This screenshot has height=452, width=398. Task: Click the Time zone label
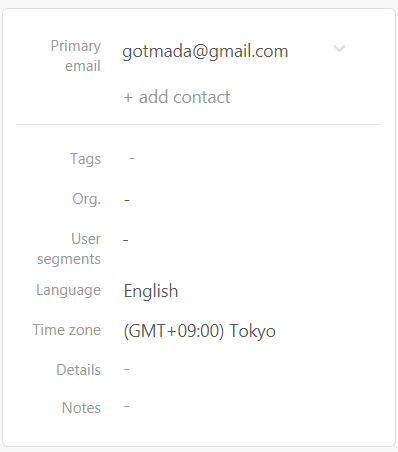click(x=67, y=330)
